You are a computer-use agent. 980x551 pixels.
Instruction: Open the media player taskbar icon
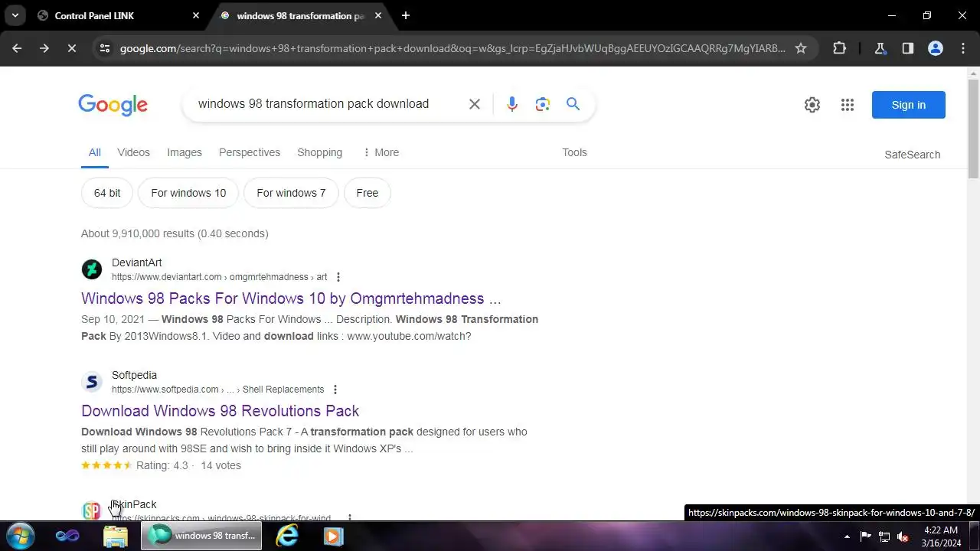point(332,536)
